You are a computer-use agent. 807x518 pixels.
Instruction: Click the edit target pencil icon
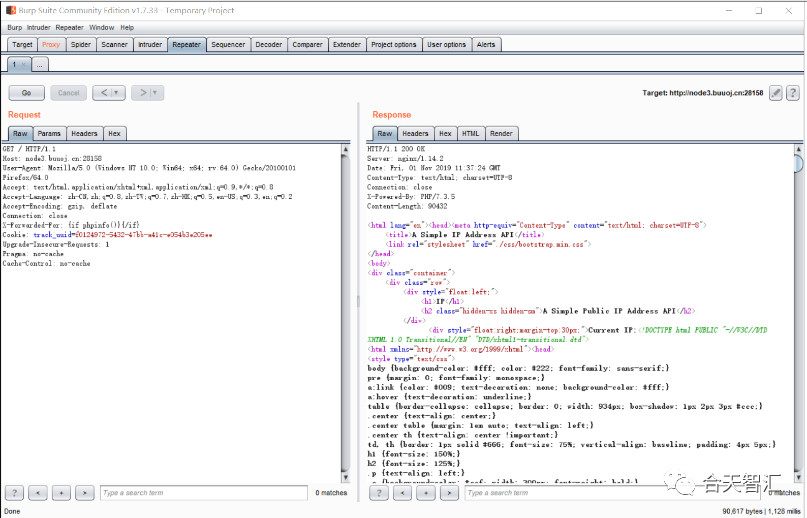pyautogui.click(x=776, y=93)
